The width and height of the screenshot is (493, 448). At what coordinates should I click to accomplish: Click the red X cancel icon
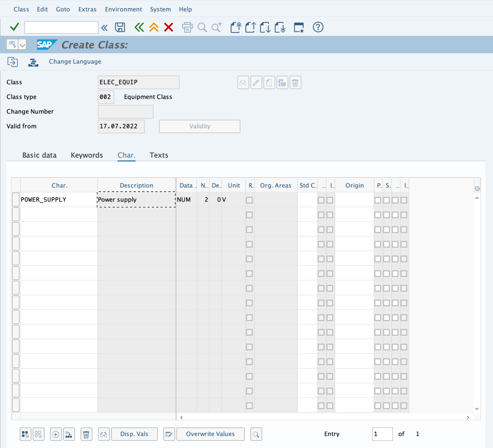click(x=169, y=27)
